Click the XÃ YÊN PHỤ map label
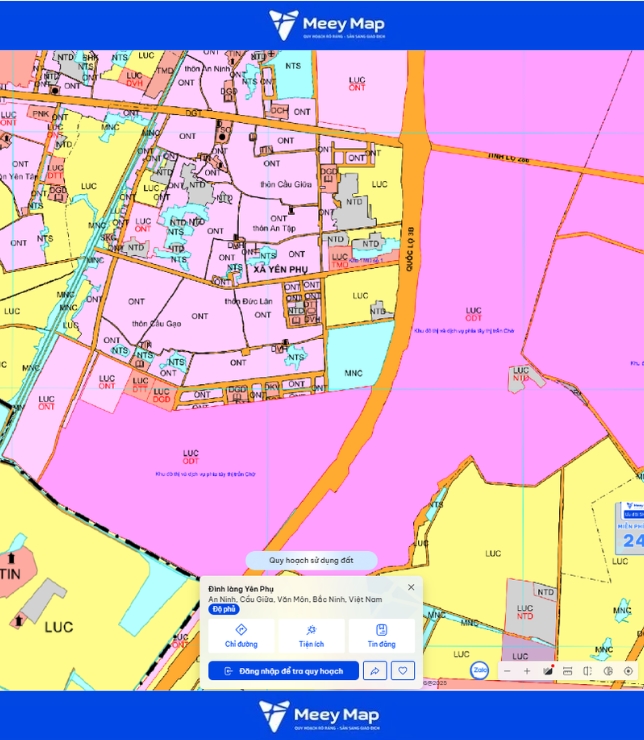644x740 pixels. (x=280, y=269)
